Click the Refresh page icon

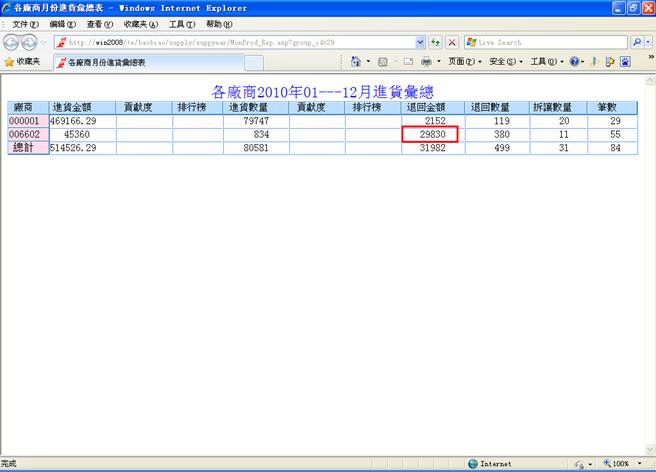pos(436,42)
